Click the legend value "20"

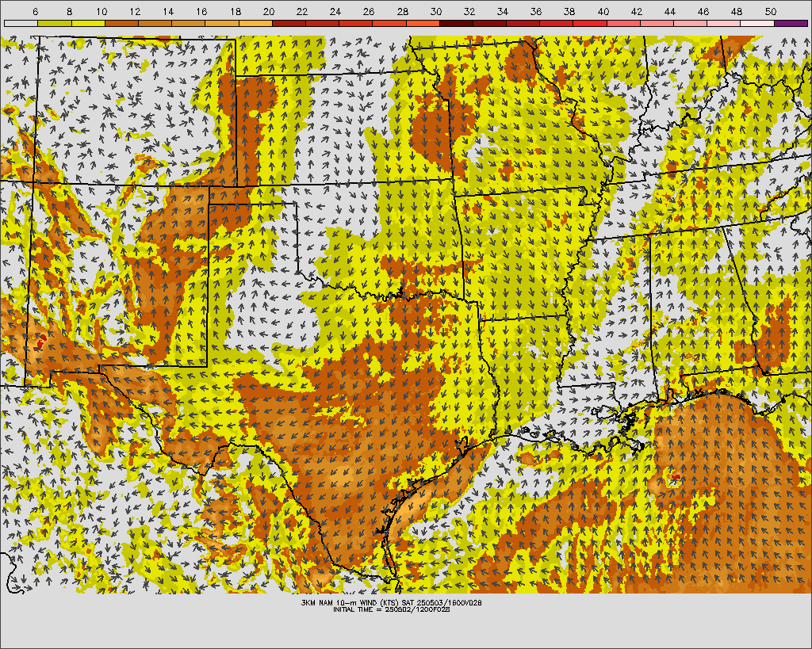point(269,11)
